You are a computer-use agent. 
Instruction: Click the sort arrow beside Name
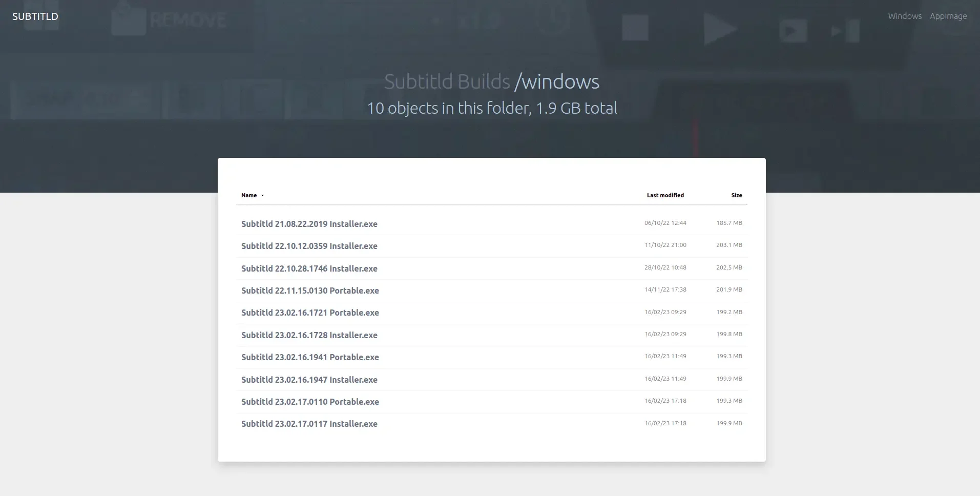(262, 196)
